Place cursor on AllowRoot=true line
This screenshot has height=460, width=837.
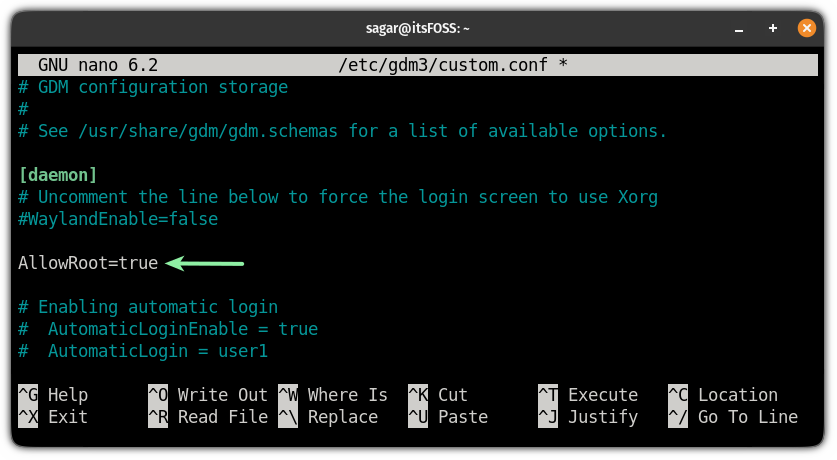[x=88, y=263]
